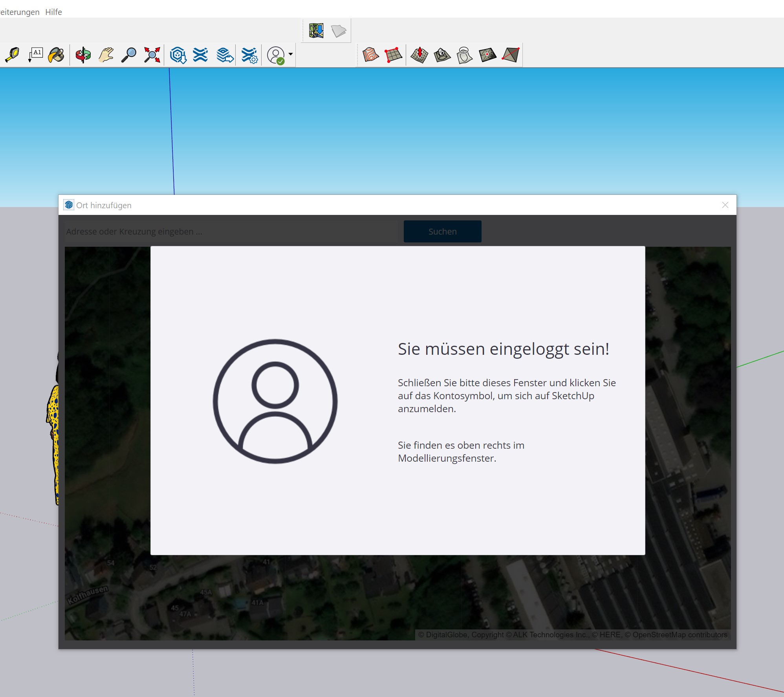The image size is (784, 697).
Task: Activate the Orbit tool
Action: (x=83, y=55)
